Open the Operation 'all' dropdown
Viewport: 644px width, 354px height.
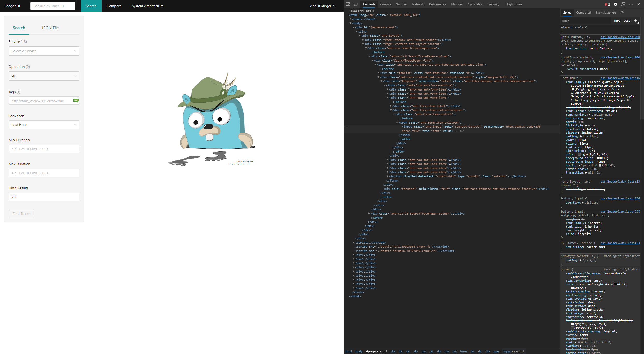44,76
